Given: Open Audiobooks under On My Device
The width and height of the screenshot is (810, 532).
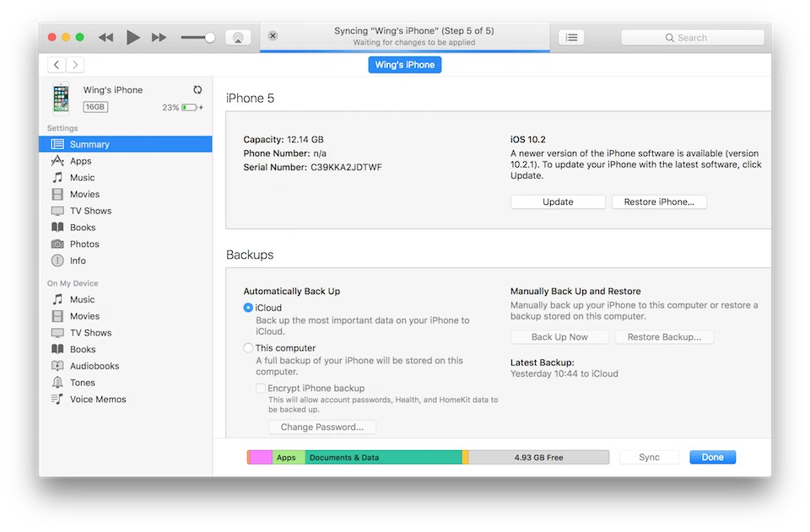Looking at the screenshot, I should point(126,366).
